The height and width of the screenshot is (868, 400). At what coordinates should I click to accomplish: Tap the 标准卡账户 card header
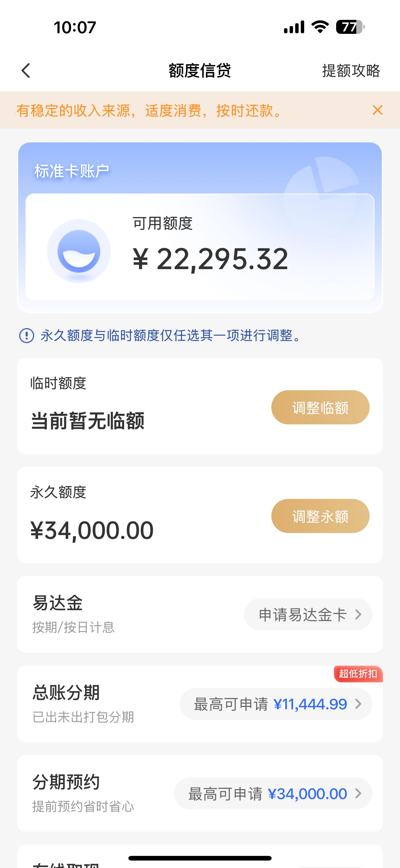(72, 171)
